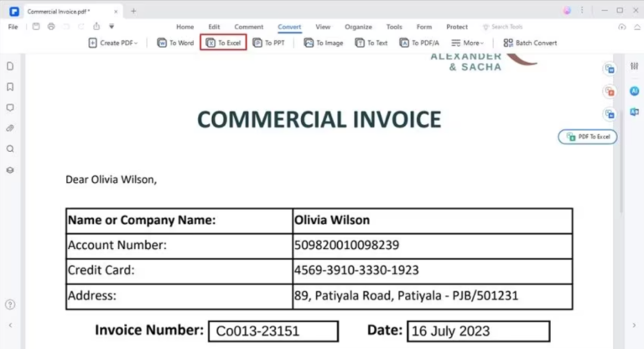
Task: Convert document to PDF/A format
Action: (x=420, y=43)
